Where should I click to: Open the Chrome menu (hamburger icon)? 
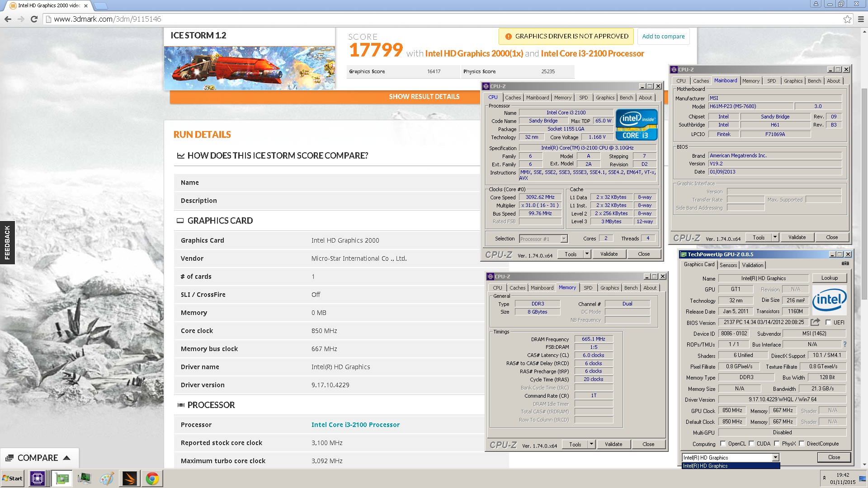tap(861, 19)
